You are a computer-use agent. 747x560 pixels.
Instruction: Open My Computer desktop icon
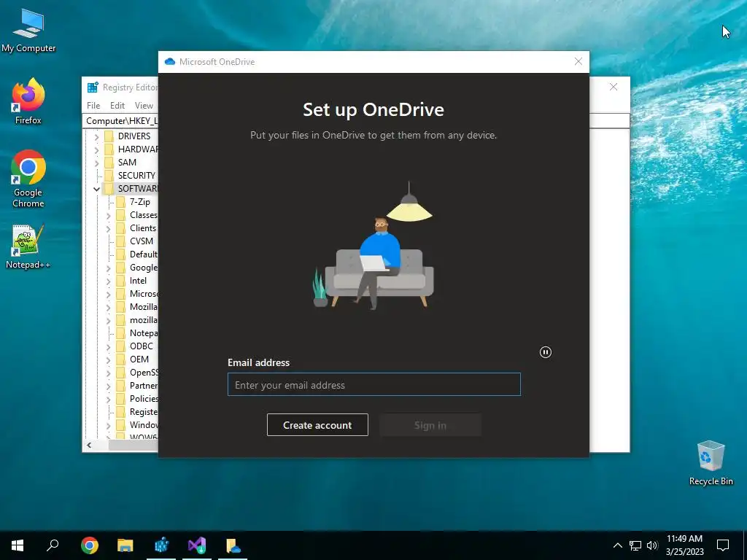(28, 31)
